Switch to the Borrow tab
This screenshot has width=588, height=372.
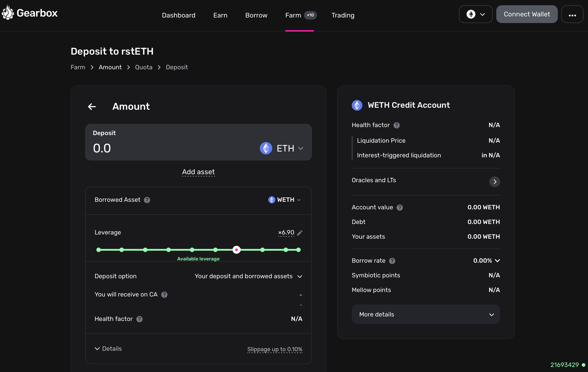[256, 15]
